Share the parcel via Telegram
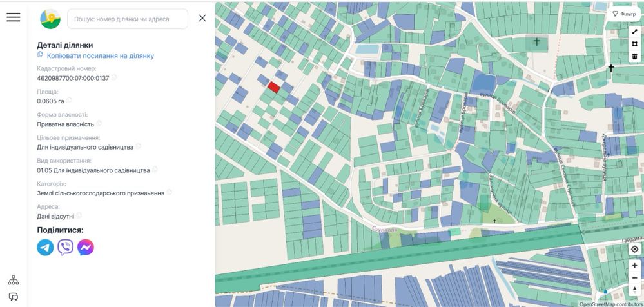The image size is (644, 307). click(x=45, y=247)
